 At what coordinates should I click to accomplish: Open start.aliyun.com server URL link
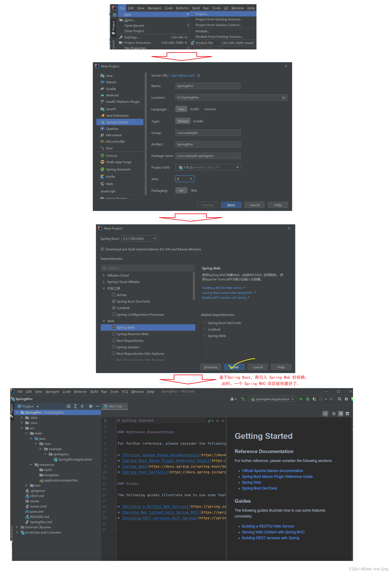(183, 76)
